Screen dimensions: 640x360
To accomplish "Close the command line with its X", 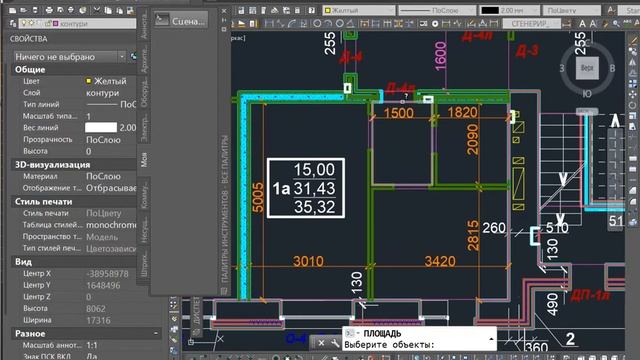I will click(x=321, y=343).
